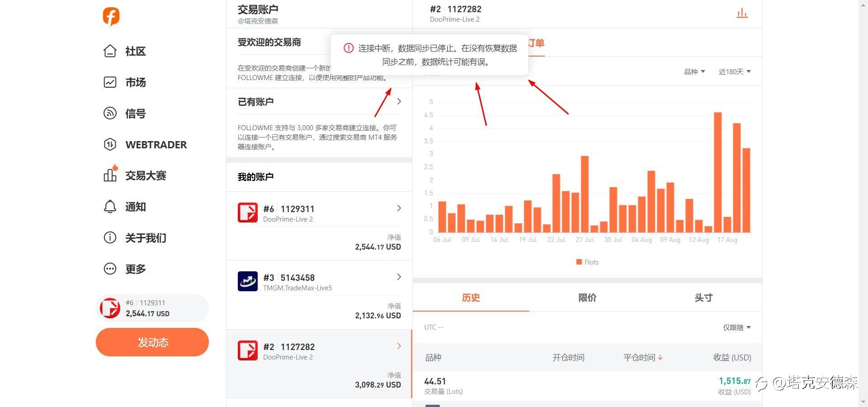The image size is (868, 407).
Task: Switch to the 历史 tab
Action: click(x=471, y=298)
